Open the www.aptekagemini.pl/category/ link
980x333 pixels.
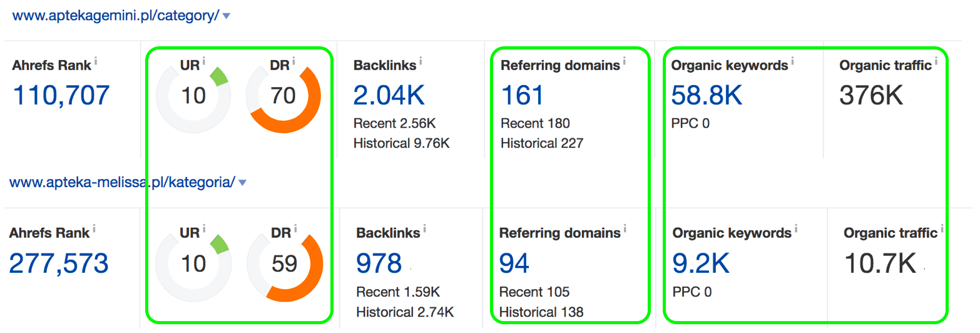(x=116, y=16)
